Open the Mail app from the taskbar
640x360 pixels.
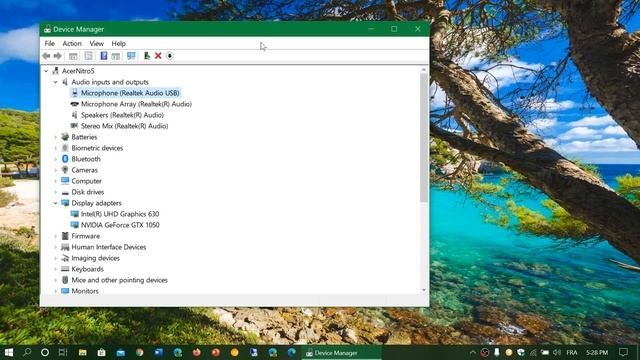[x=120, y=352]
